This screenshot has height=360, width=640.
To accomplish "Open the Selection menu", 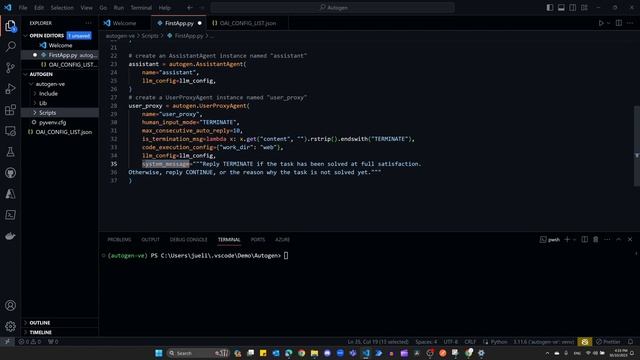I will (x=62, y=7).
